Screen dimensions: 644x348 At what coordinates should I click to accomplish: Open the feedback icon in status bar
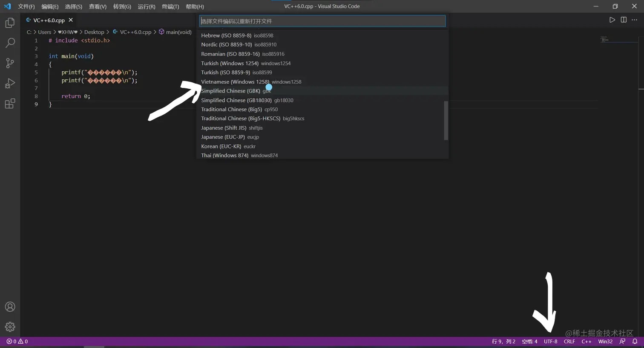(623, 341)
